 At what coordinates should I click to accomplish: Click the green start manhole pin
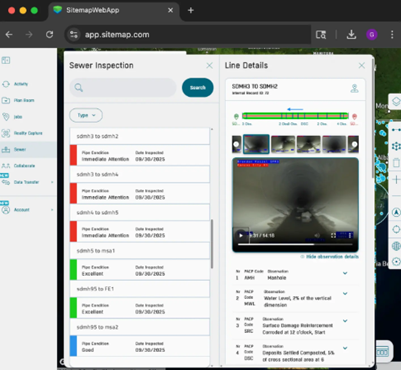coord(236,116)
